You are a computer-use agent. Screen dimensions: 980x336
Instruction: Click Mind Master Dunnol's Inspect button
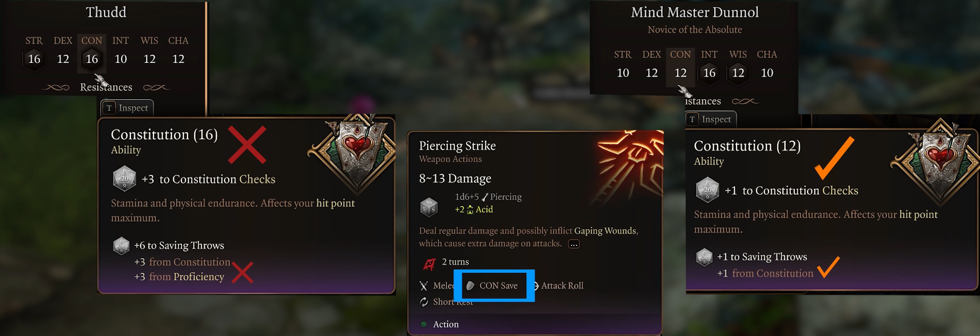coord(711,119)
